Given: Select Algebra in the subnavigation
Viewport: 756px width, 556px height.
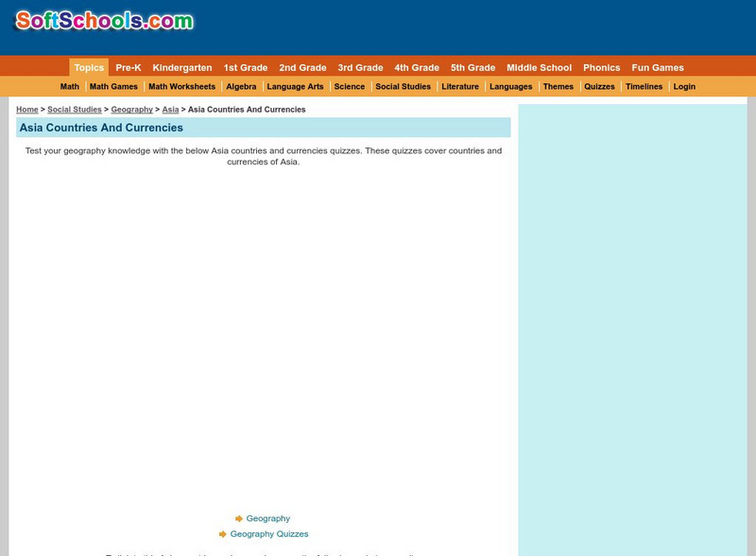Looking at the screenshot, I should 241,86.
